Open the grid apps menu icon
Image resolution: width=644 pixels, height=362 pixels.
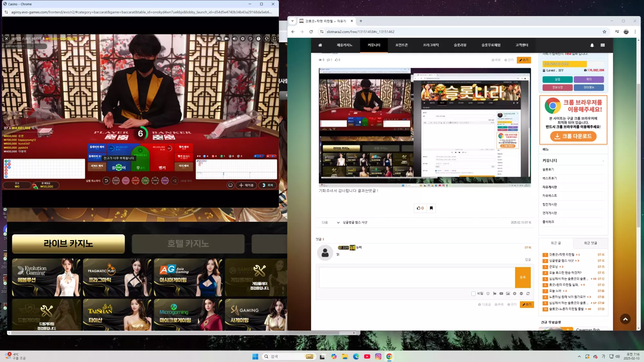click(x=602, y=45)
